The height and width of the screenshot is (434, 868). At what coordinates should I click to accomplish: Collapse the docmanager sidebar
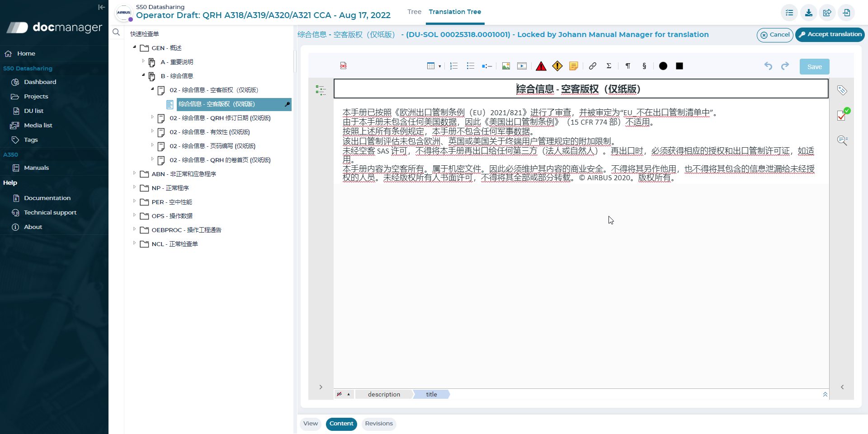point(101,7)
